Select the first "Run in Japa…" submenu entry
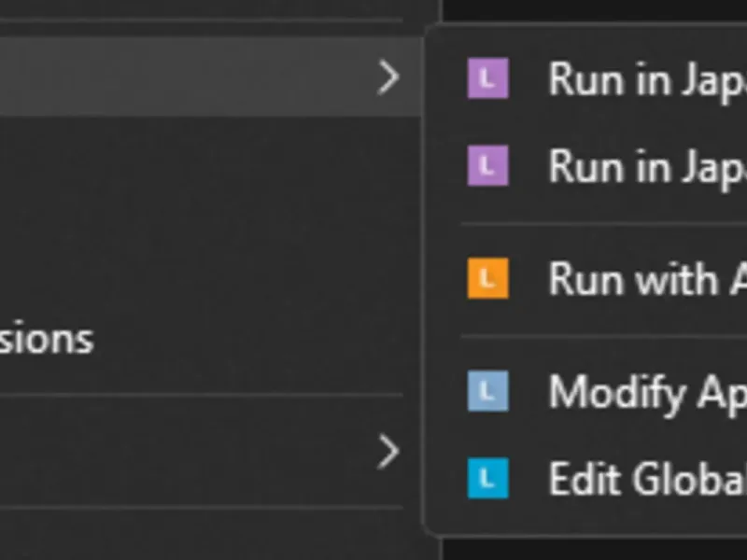747x560 pixels. pyautogui.click(x=644, y=78)
